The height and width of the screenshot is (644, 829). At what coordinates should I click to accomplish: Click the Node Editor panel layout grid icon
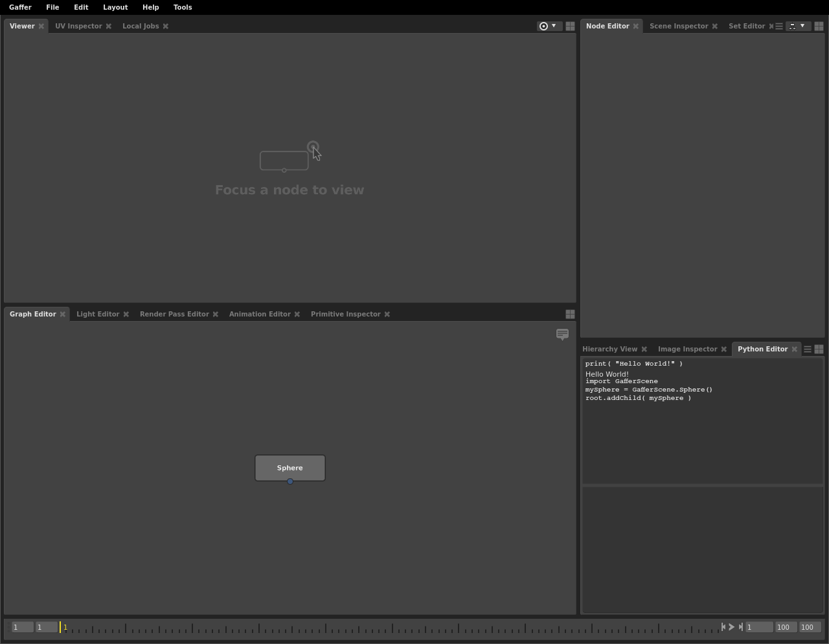point(819,27)
